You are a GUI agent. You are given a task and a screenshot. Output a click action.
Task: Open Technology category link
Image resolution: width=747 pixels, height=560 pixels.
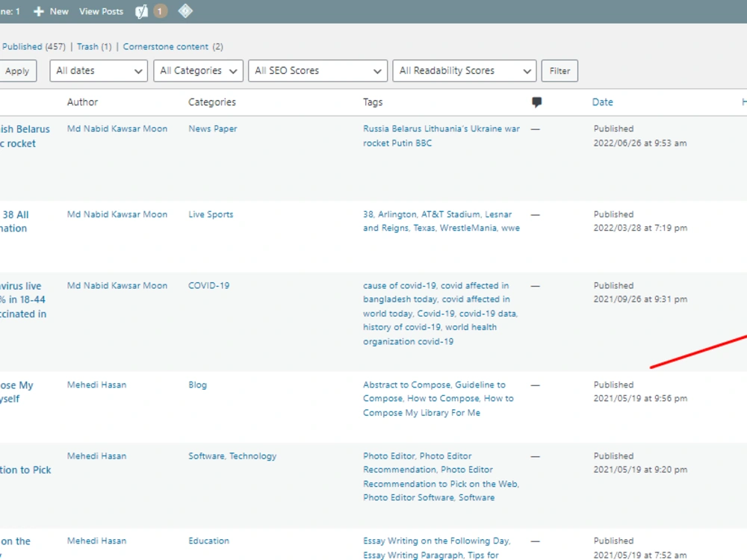point(252,456)
